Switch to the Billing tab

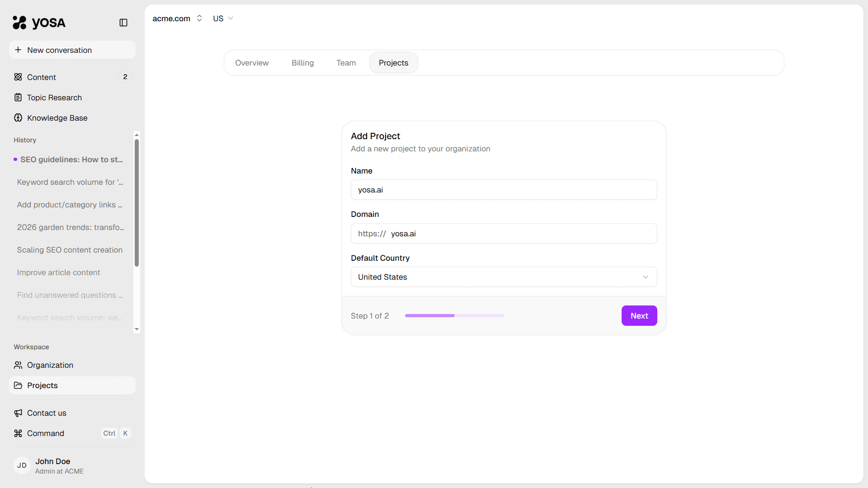tap(302, 63)
